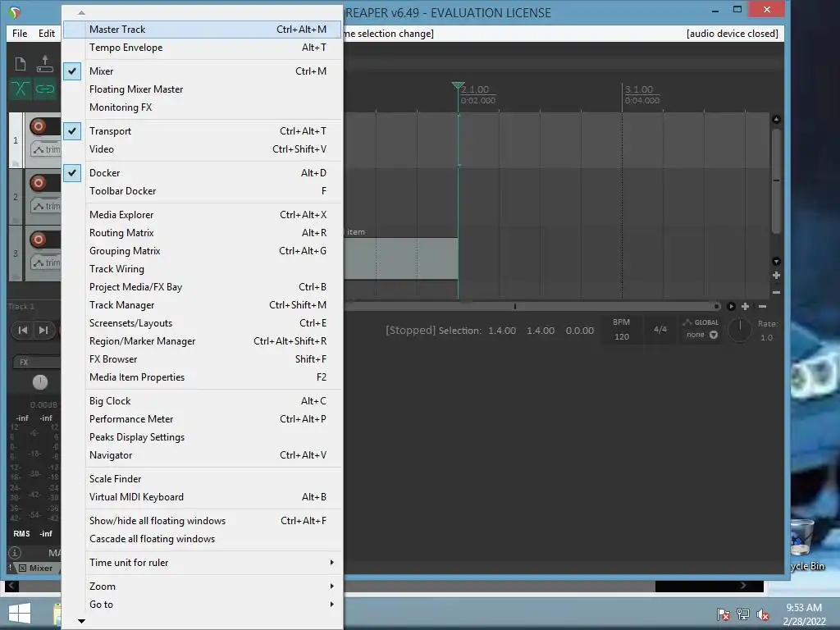The height and width of the screenshot is (630, 840).
Task: Click horizontal zoom out minus icon
Action: point(762,307)
